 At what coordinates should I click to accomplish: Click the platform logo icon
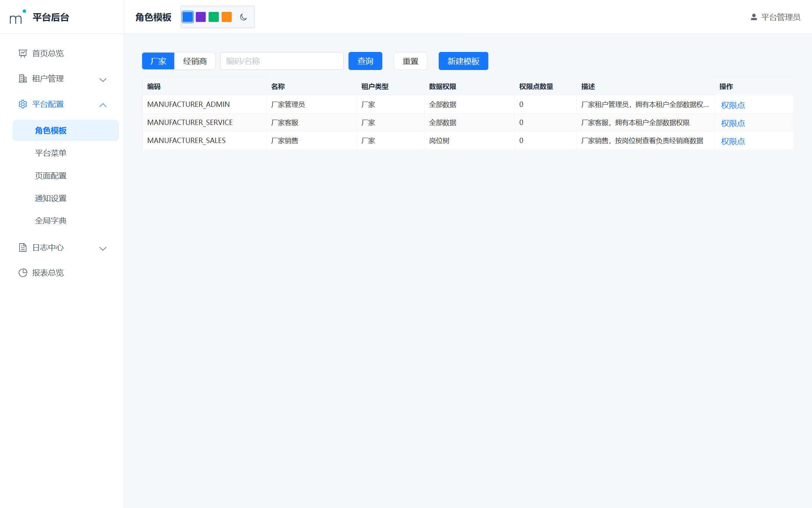tap(18, 17)
